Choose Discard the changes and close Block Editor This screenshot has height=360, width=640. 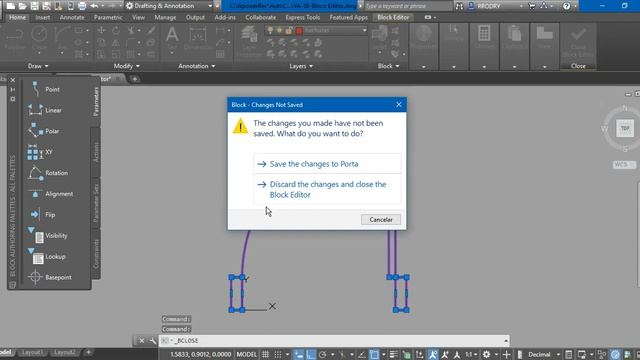tap(327, 189)
